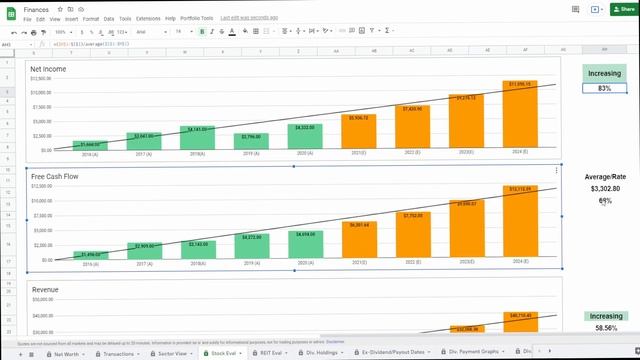Activate the paint format tool

[x=44, y=32]
